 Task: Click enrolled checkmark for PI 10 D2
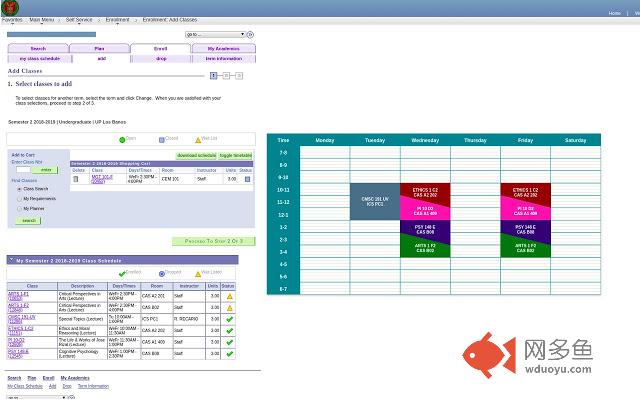click(x=229, y=342)
